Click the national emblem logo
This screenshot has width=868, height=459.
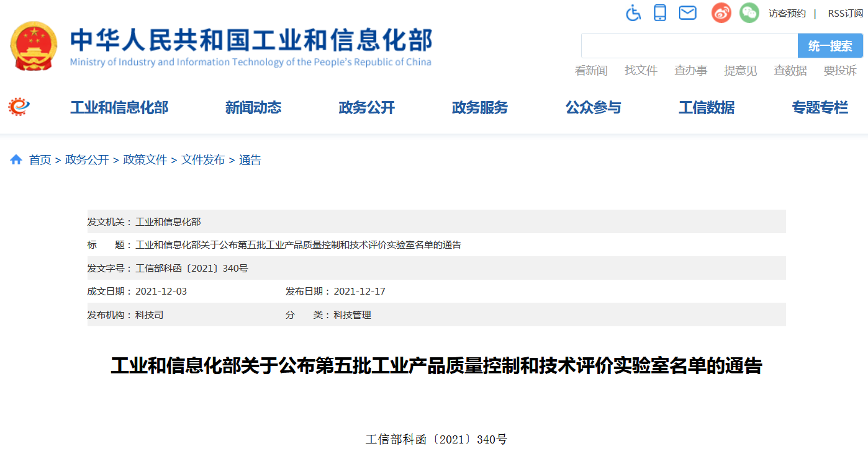(33, 46)
